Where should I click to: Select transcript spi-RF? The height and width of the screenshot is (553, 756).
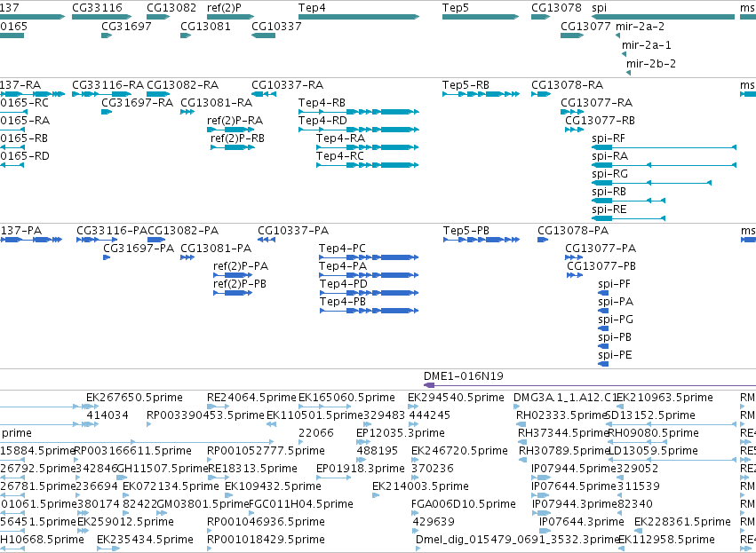pos(664,147)
